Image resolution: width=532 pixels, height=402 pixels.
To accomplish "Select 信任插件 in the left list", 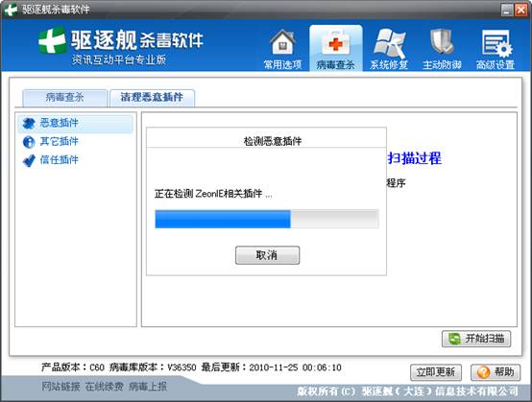I will [75, 160].
